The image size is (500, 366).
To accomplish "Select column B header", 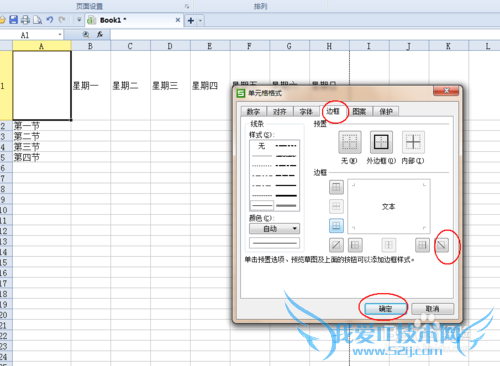I will (90, 46).
